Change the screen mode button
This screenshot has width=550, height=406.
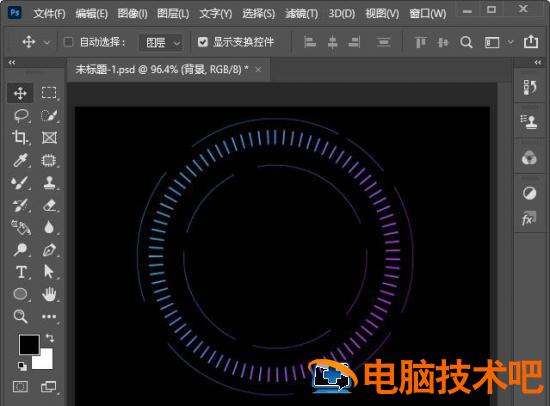(x=48, y=386)
